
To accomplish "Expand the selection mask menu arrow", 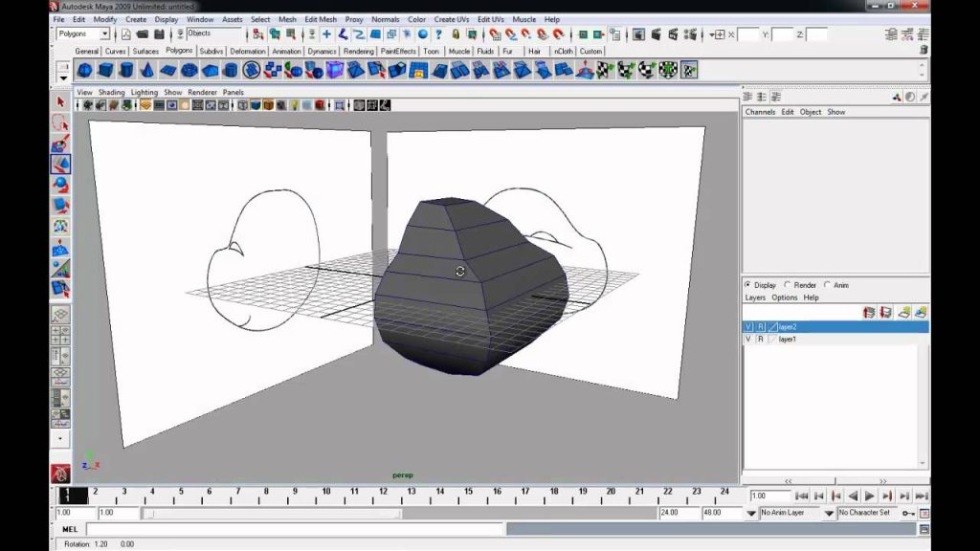I will click(180, 33).
